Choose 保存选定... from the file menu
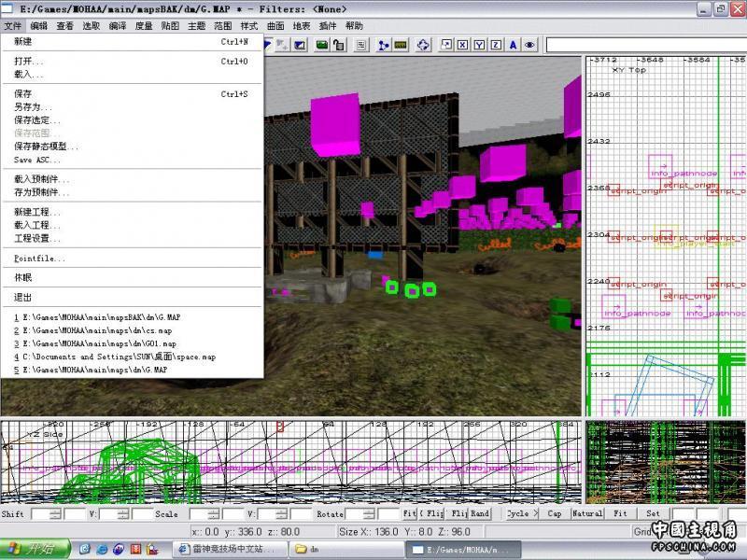The width and height of the screenshot is (747, 560). pos(132,120)
